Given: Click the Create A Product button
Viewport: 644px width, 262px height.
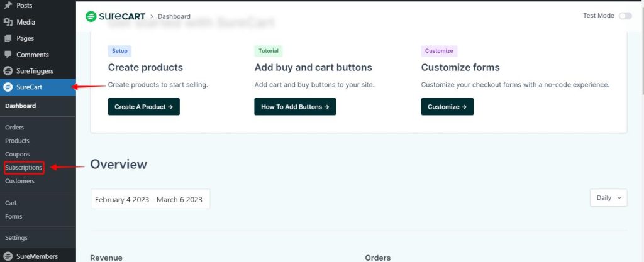Looking at the screenshot, I should coord(144,107).
